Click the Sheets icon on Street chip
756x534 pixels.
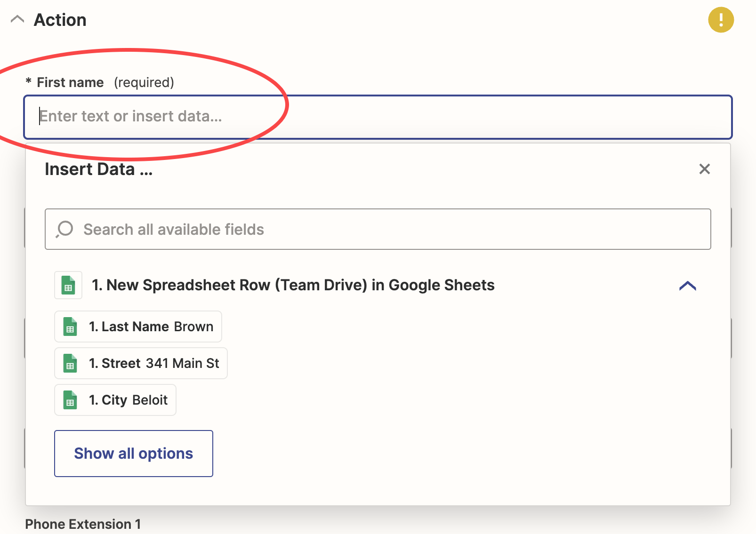pyautogui.click(x=70, y=363)
